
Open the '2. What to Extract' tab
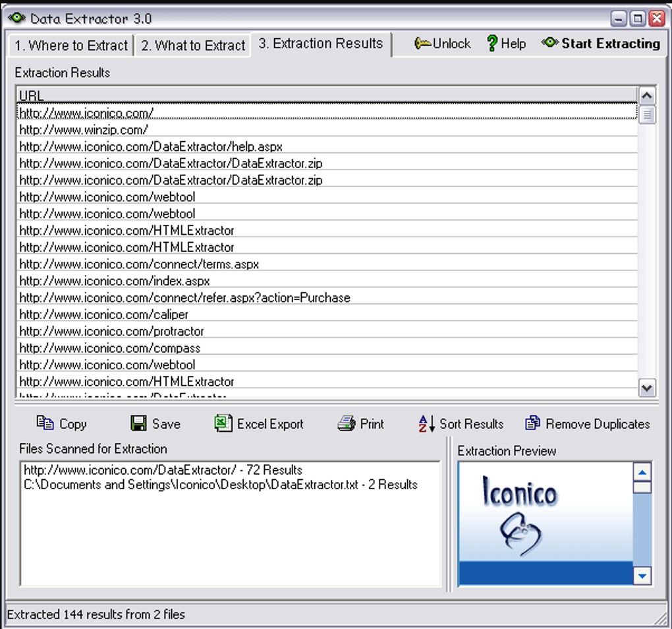pyautogui.click(x=193, y=45)
